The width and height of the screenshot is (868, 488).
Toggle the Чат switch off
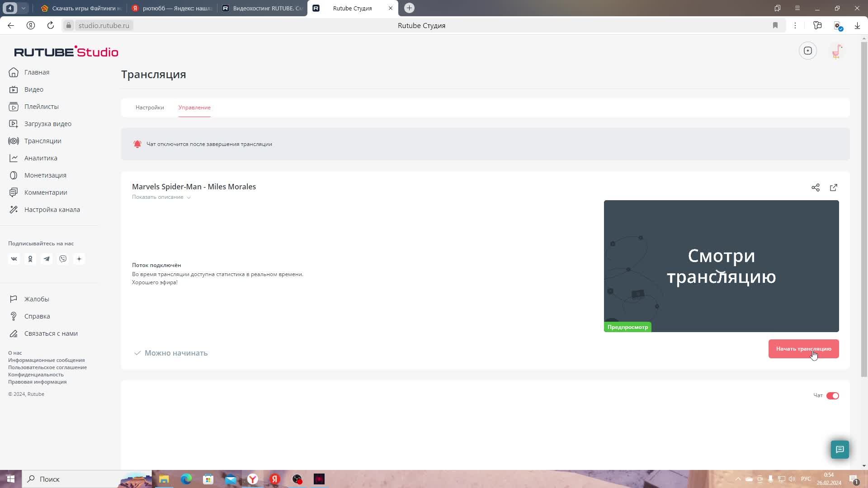point(832,396)
